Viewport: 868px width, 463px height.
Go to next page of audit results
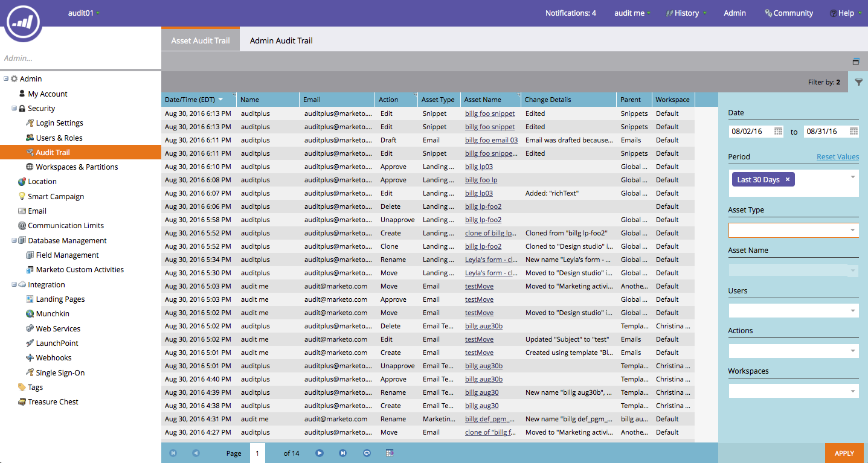tap(320, 453)
